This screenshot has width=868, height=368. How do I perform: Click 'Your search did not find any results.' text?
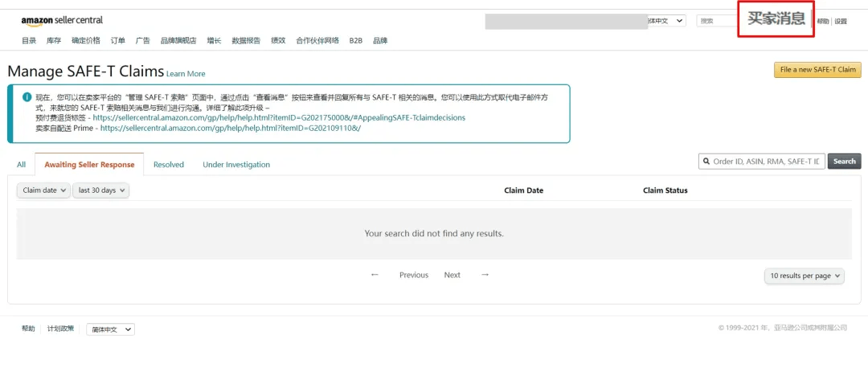click(x=434, y=234)
